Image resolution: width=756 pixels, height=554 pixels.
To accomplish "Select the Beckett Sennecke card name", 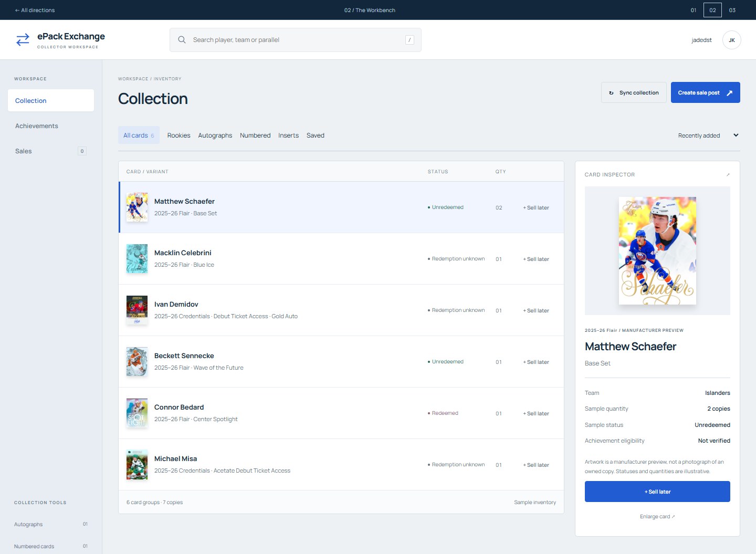I will pos(184,356).
